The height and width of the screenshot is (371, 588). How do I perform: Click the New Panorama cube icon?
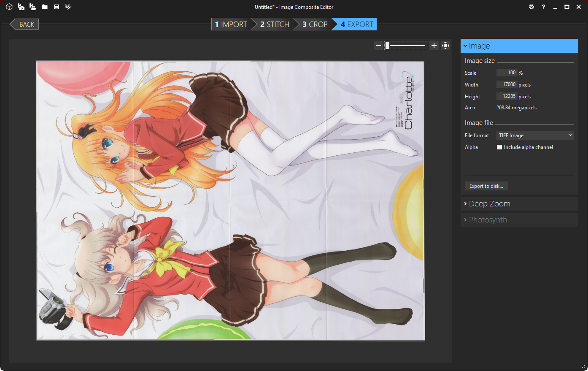(x=9, y=7)
